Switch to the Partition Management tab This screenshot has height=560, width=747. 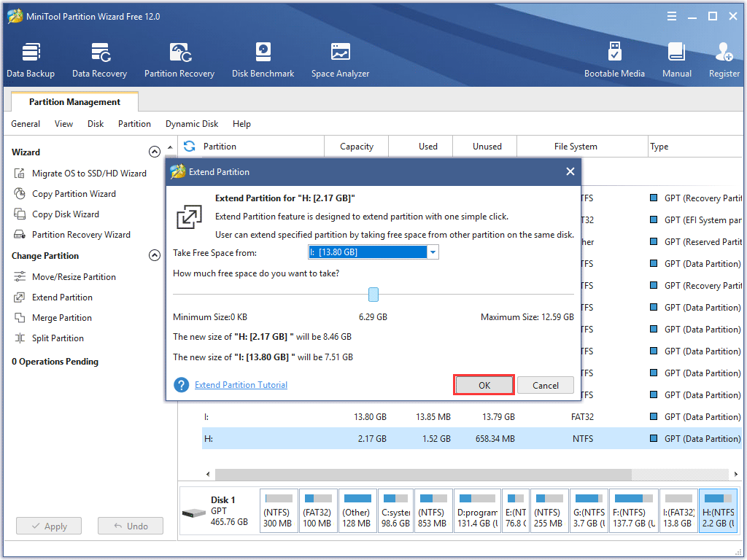(x=74, y=101)
